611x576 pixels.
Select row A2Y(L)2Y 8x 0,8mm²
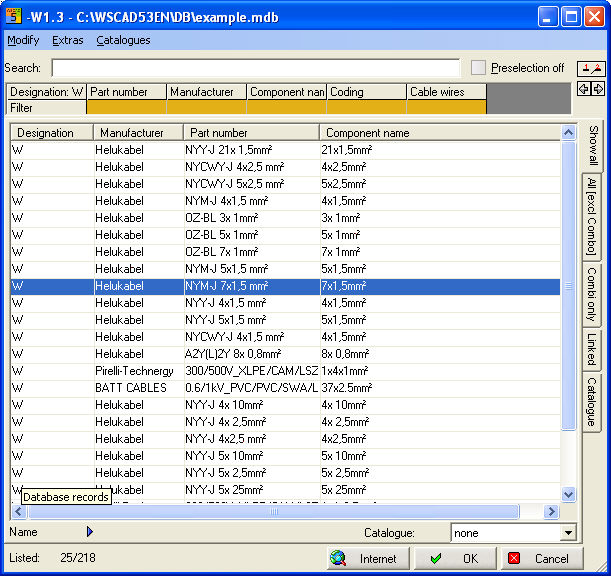click(285, 354)
